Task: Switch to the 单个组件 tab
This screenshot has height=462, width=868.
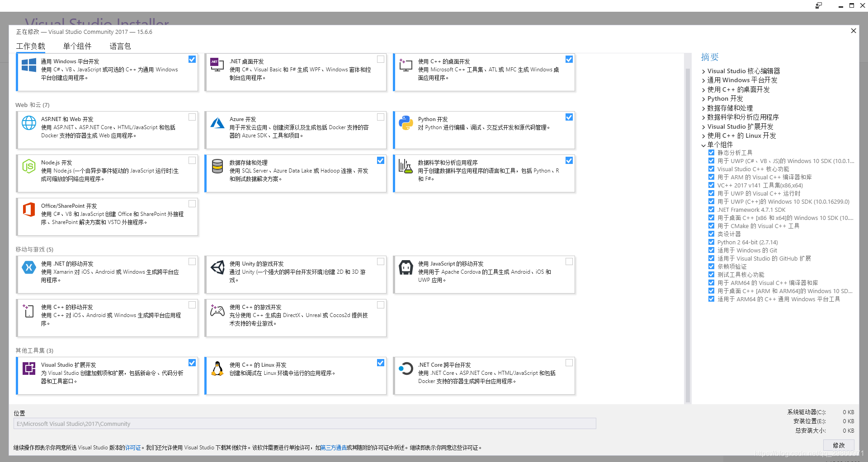Action: pyautogui.click(x=77, y=46)
